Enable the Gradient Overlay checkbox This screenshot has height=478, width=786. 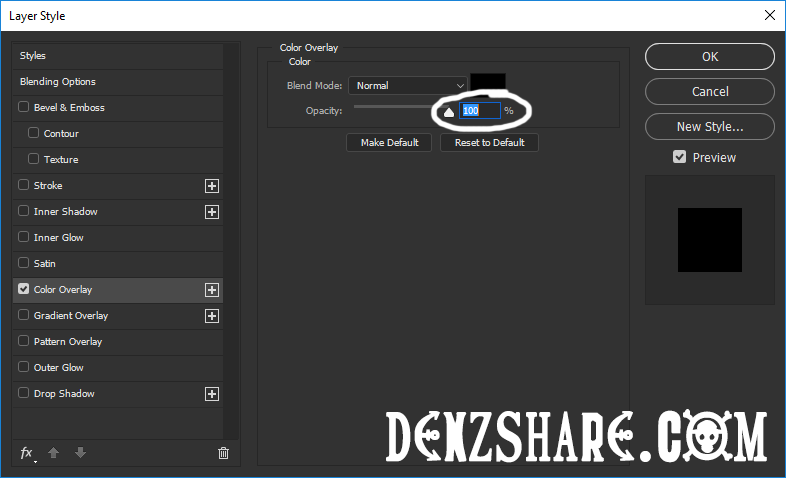click(24, 315)
